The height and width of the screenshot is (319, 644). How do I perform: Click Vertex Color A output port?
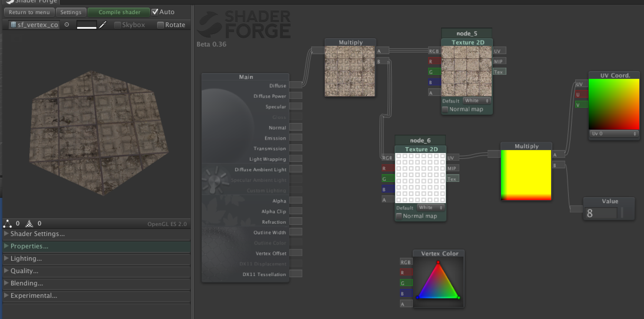406,304
